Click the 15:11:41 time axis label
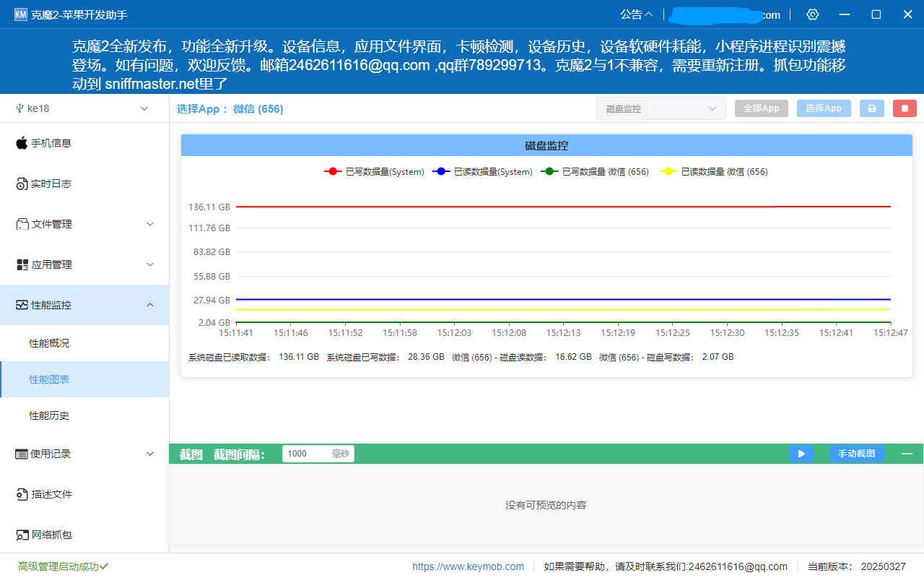 pyautogui.click(x=236, y=333)
